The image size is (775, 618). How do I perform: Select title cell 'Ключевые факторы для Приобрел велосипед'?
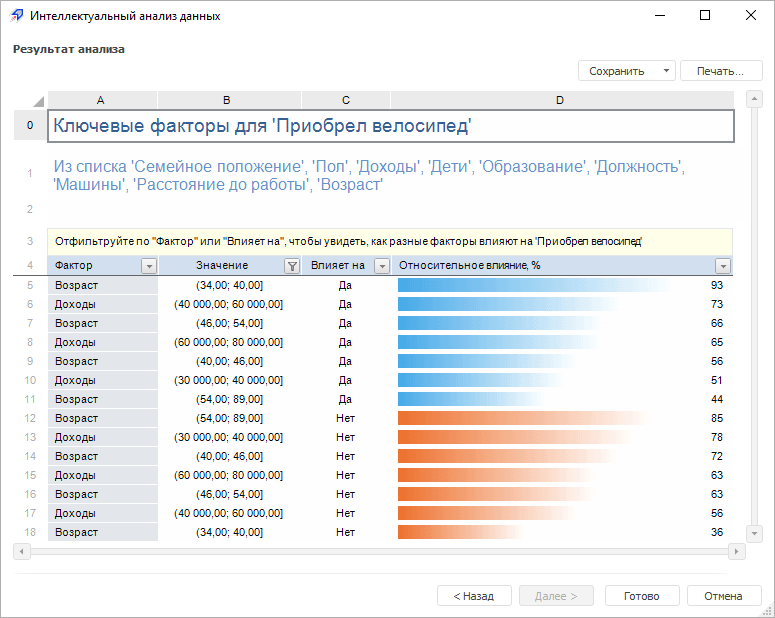[390, 126]
